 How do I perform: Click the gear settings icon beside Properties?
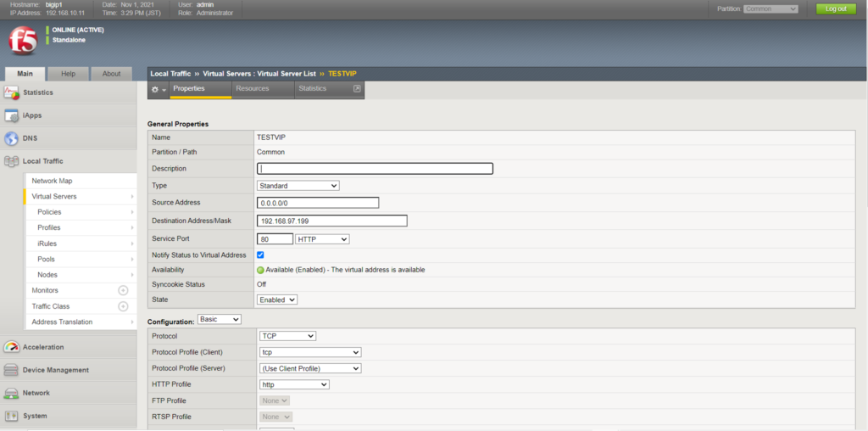[x=155, y=89]
